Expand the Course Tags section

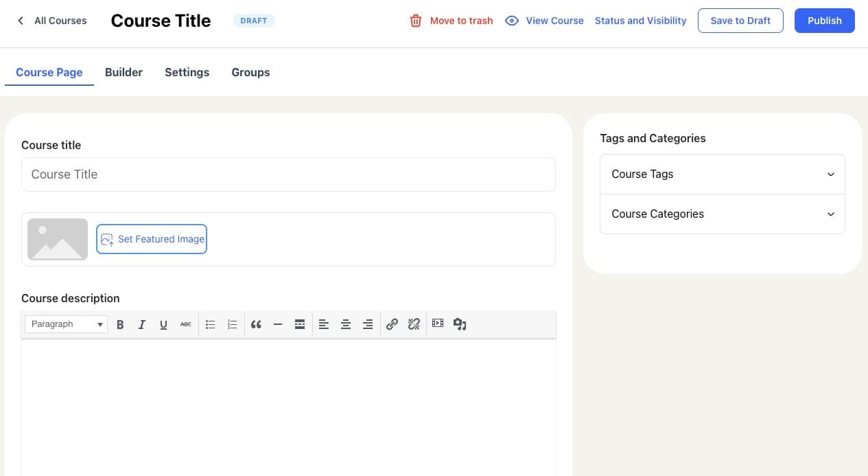pos(722,174)
